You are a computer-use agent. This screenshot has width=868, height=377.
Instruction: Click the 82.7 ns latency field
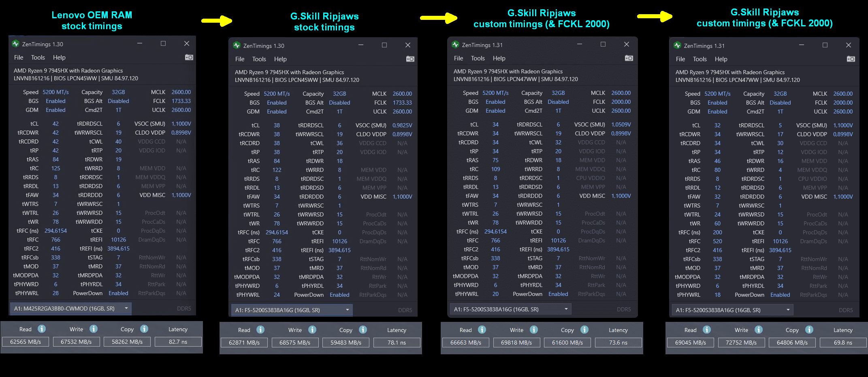pos(178,342)
